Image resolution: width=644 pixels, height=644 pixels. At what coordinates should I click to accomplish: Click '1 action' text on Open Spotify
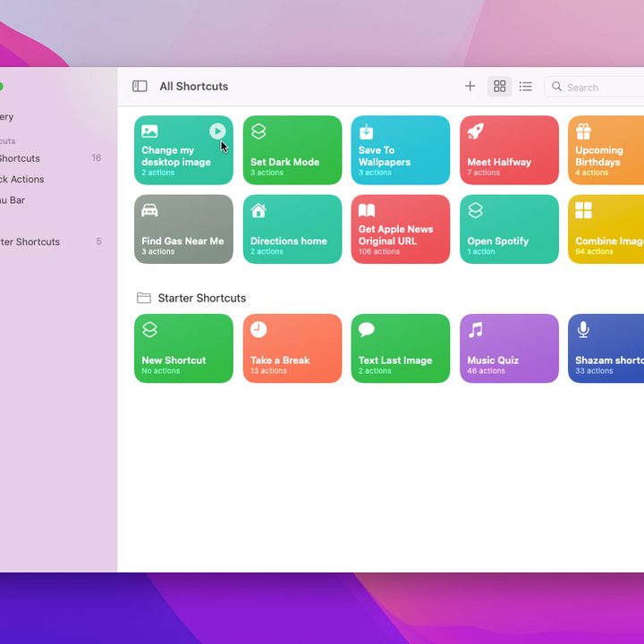point(481,251)
